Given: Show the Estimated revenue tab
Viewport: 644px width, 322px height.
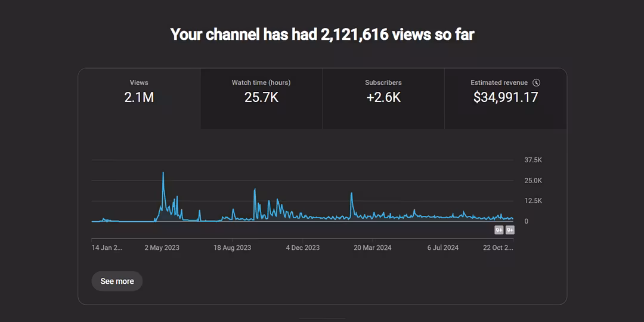Looking at the screenshot, I should [x=505, y=92].
